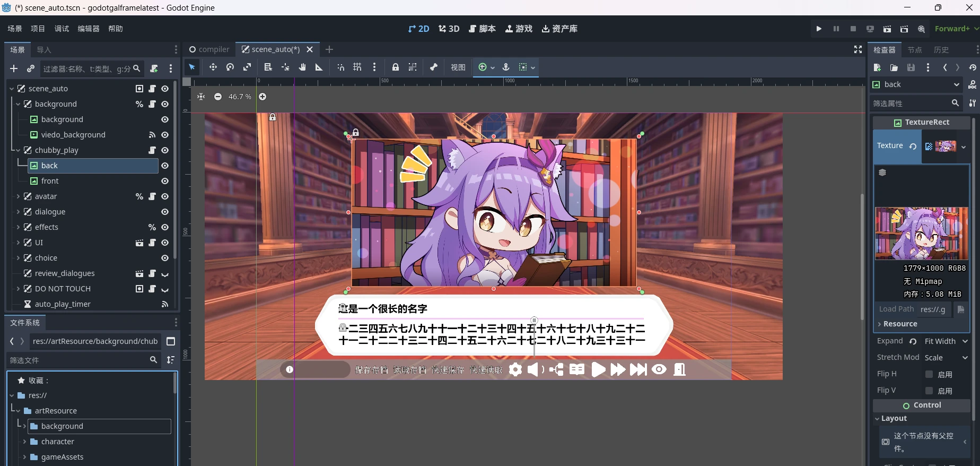Hide the dialogue node
The width and height of the screenshot is (980, 466).
[x=165, y=212]
